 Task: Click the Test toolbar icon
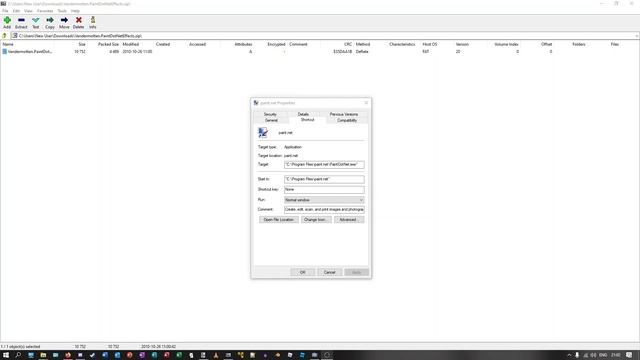(x=36, y=22)
